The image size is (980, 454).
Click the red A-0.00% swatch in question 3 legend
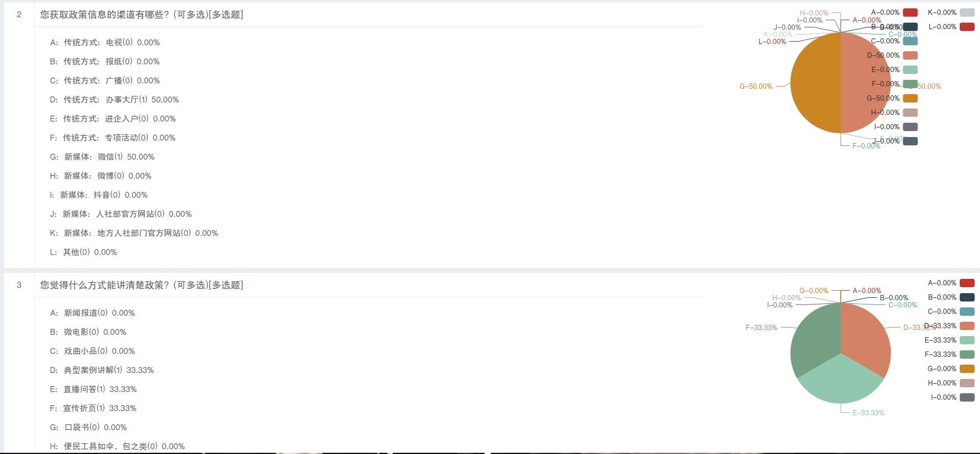coord(967,283)
